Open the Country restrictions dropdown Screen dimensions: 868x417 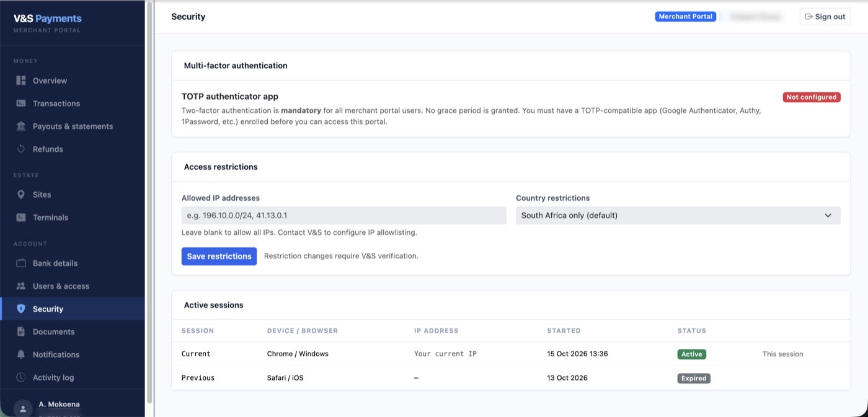pos(678,216)
